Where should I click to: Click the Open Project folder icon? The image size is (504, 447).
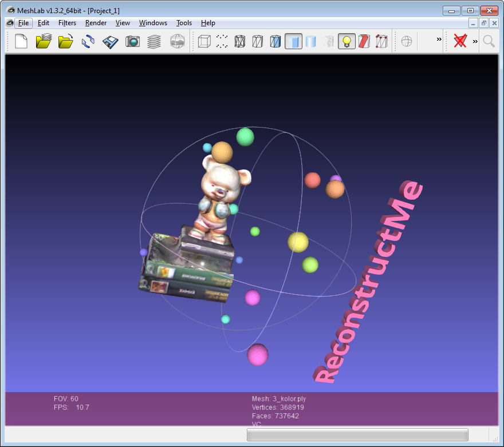(x=44, y=41)
